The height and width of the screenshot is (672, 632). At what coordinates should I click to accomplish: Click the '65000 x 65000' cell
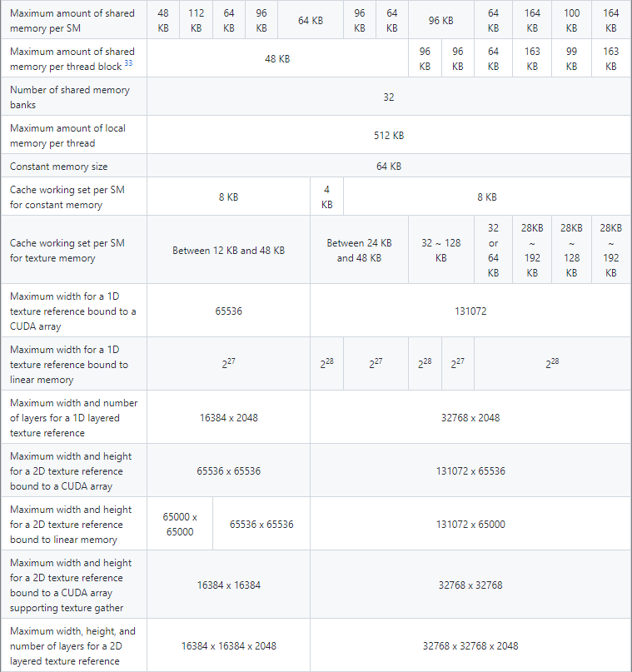[x=180, y=524]
